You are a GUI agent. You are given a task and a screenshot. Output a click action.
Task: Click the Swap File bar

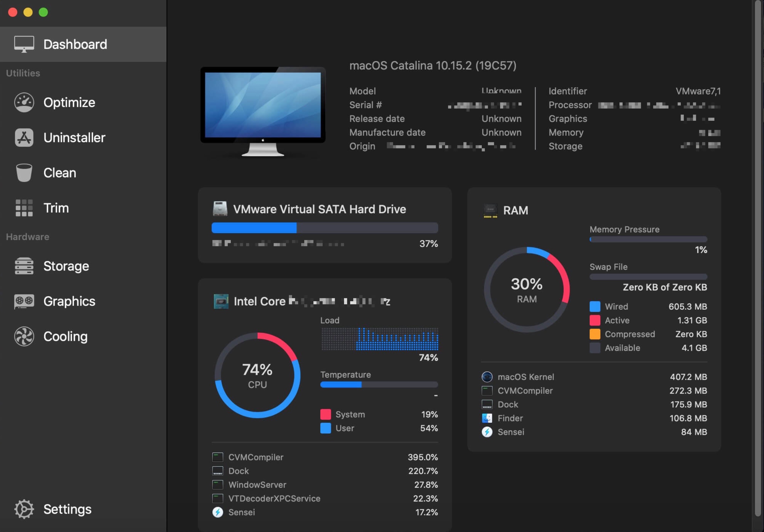[x=648, y=276]
